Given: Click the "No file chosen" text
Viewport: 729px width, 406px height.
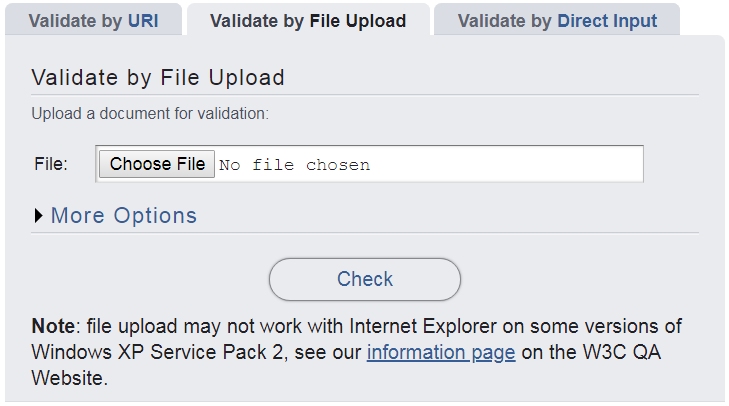Looking at the screenshot, I should pyautogui.click(x=294, y=165).
